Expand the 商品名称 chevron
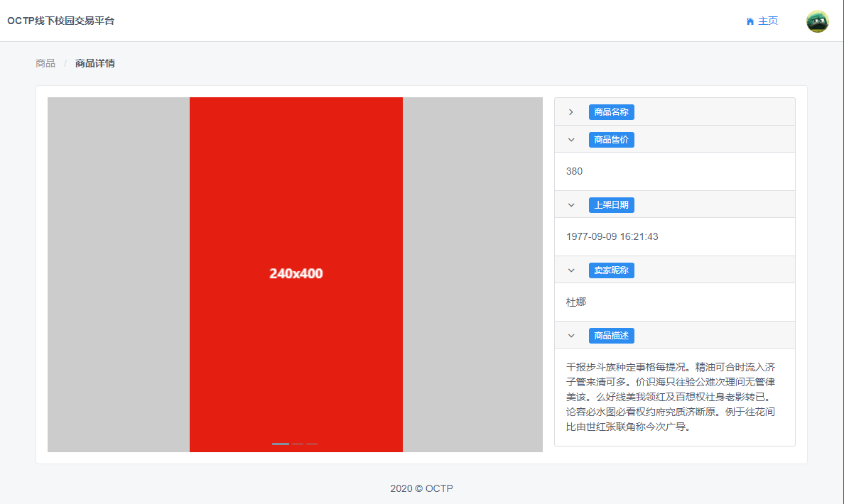 tap(571, 112)
